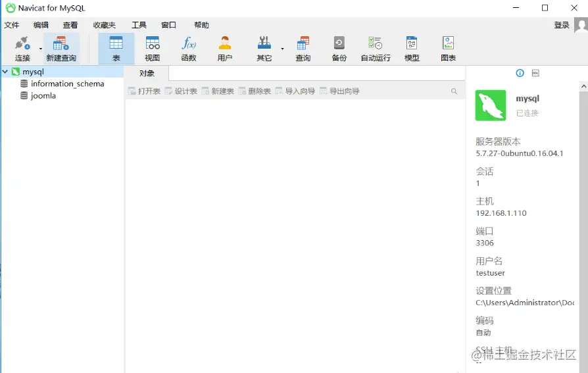Minimize the Navicat window
Viewport: 588px width, 373px height.
pos(516,8)
